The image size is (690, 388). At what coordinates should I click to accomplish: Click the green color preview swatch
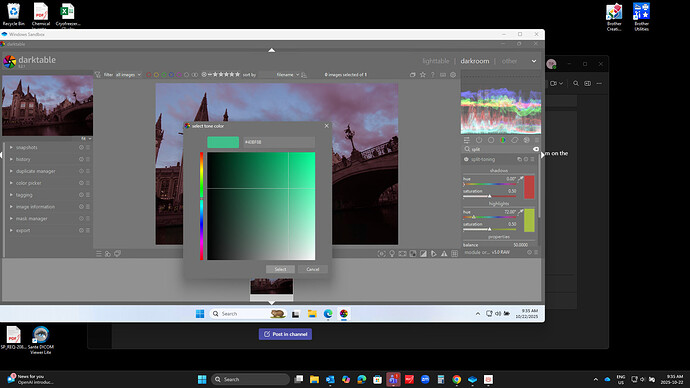coord(223,142)
